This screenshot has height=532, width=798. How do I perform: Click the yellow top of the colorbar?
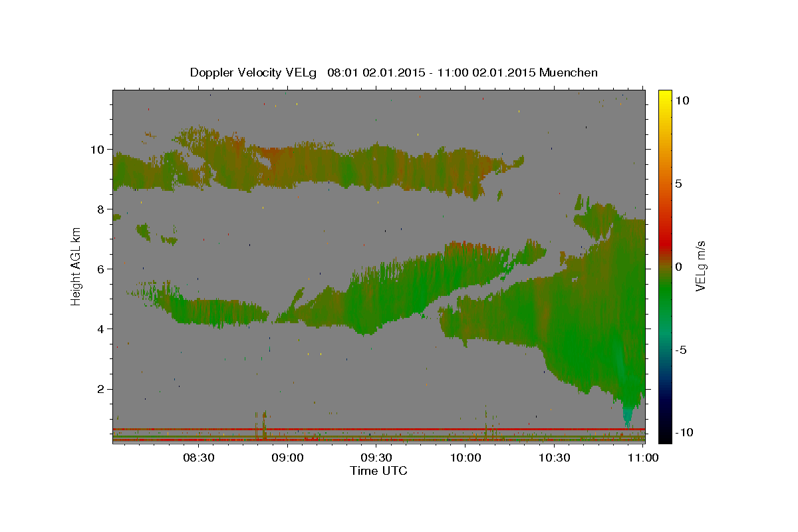(664, 96)
